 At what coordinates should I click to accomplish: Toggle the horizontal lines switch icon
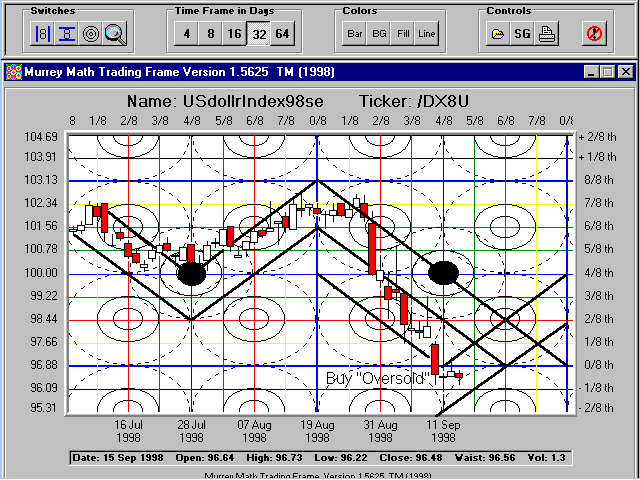tap(67, 33)
